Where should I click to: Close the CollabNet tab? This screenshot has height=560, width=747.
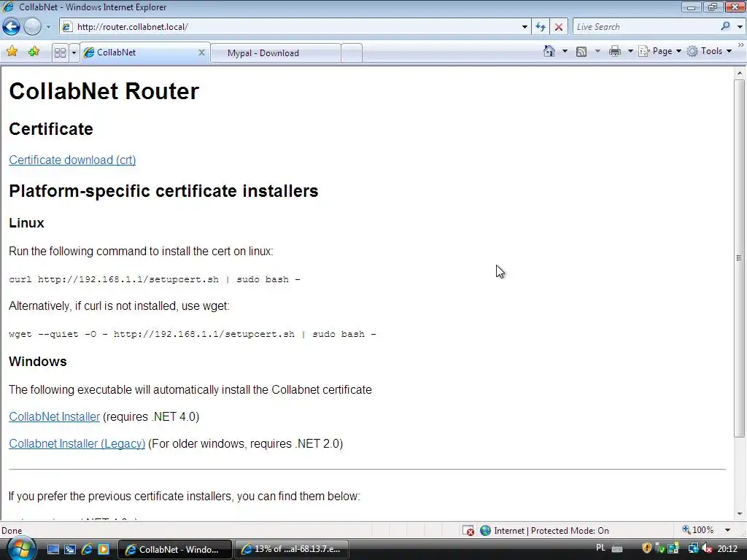[201, 52]
